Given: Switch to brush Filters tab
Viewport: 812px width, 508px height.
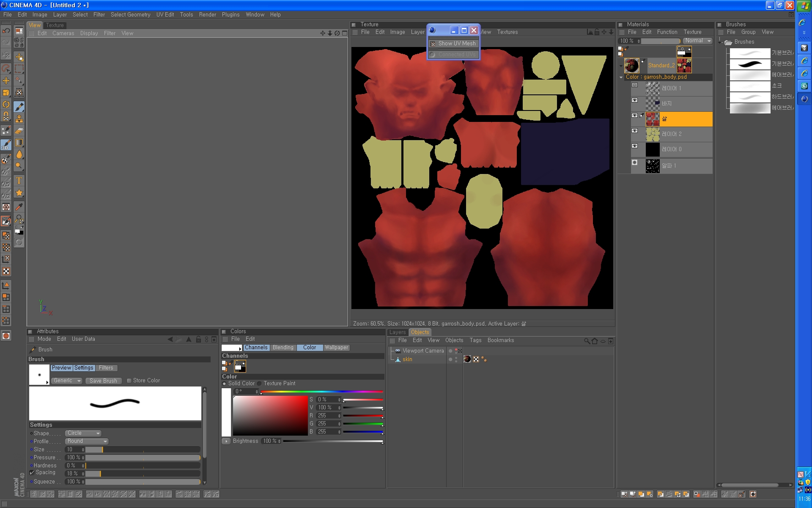Looking at the screenshot, I should click(x=106, y=368).
